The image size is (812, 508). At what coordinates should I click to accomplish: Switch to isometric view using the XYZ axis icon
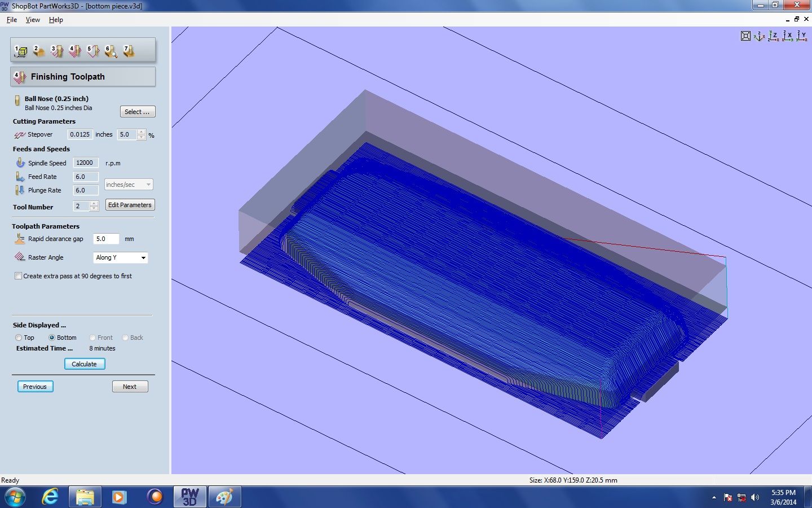point(759,36)
